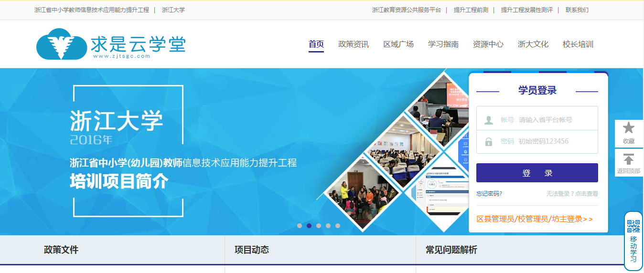Image resolution: width=644 pixels, height=273 pixels.
Task: Open the 移动学习 QR code icon
Action: 633,226
